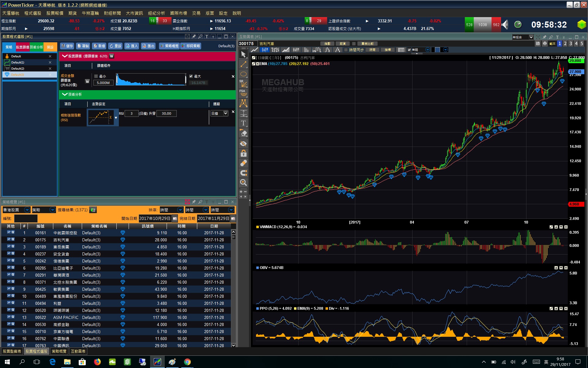Click the zoom magnifier tool icon

pos(243,183)
